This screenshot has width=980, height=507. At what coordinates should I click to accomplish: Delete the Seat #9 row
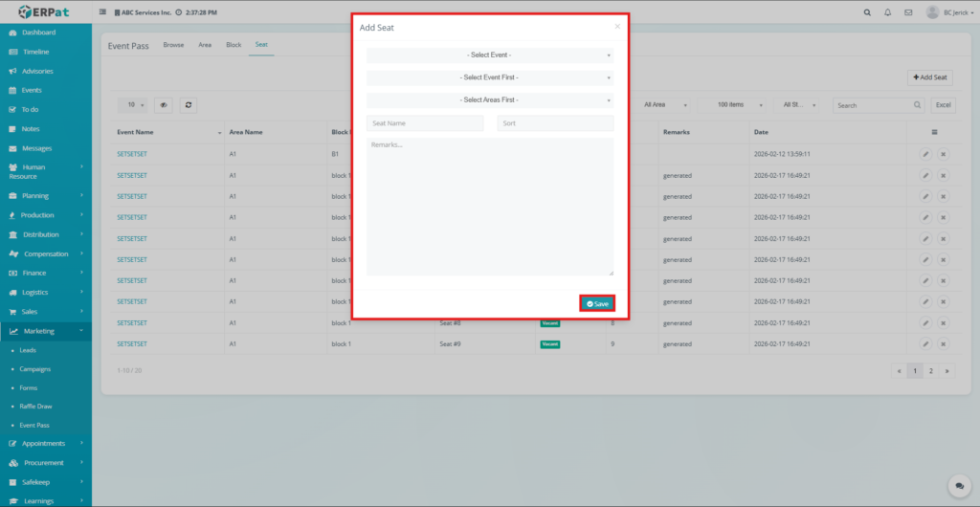coord(943,344)
